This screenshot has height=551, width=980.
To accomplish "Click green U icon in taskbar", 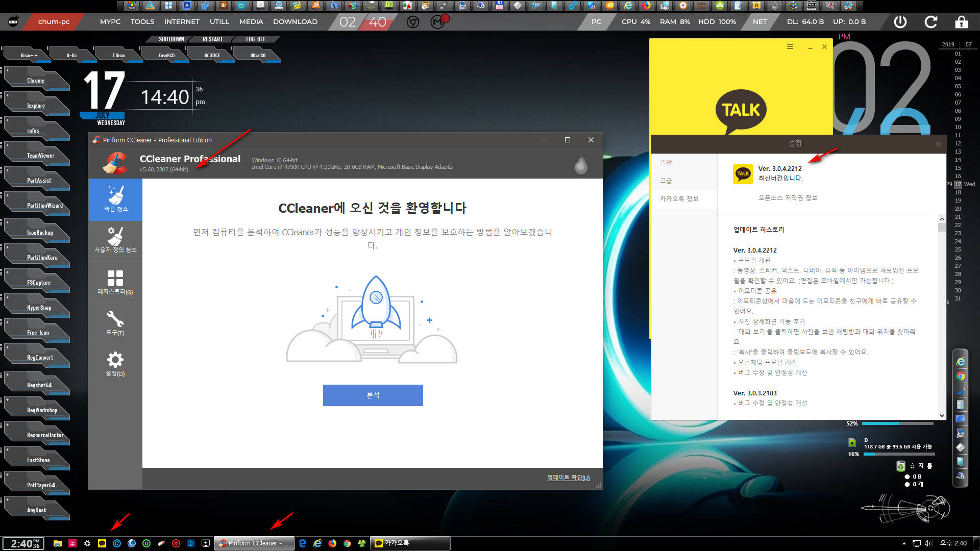I will pyautogui.click(x=146, y=543).
